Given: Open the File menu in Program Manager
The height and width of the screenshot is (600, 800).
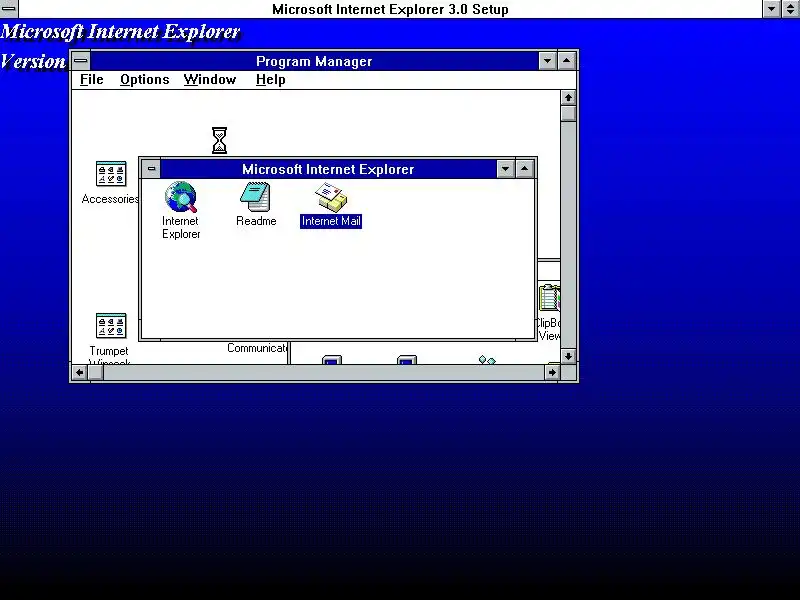Looking at the screenshot, I should [x=92, y=80].
